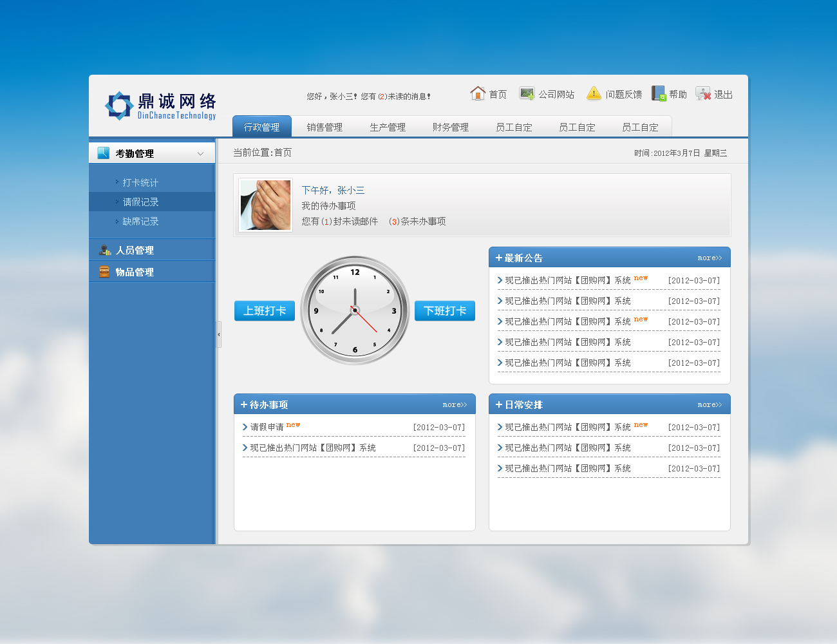Expand the 物品管理 sidebar section
Screen dimensions: 837x644
[152, 272]
